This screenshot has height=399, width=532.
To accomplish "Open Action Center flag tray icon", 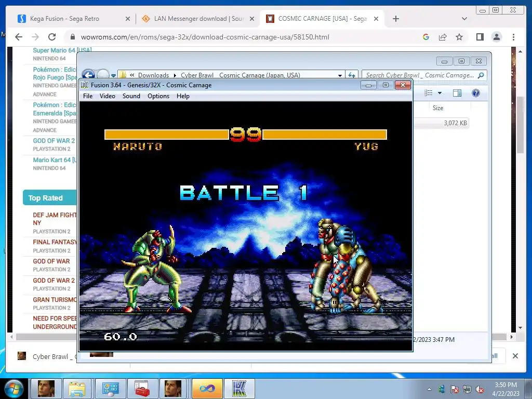I will (x=454, y=389).
